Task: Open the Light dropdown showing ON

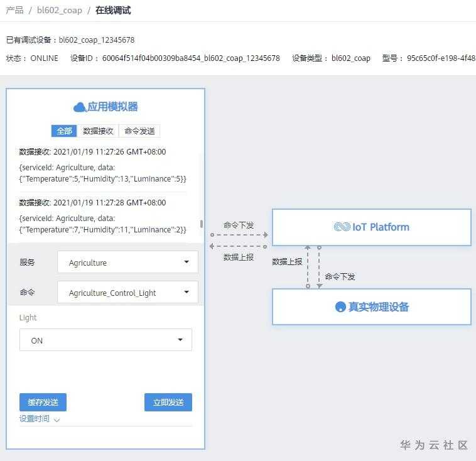Action: coord(105,340)
